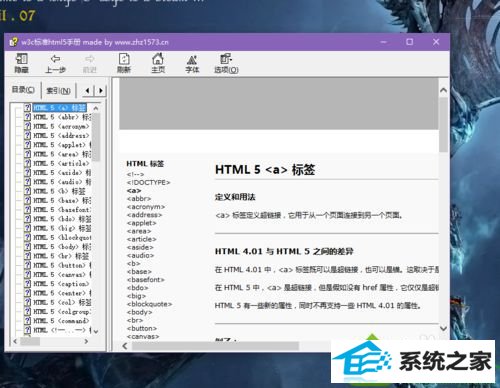The image size is (500, 388).
Task: Switch to the 目录(C) contents tab
Action: [x=23, y=90]
